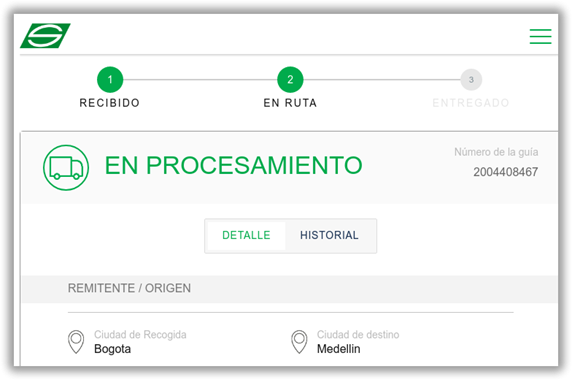Image resolution: width=572 pixels, height=380 pixels.
Task: Click the Ciudad de Recogida label
Action: tap(140, 334)
